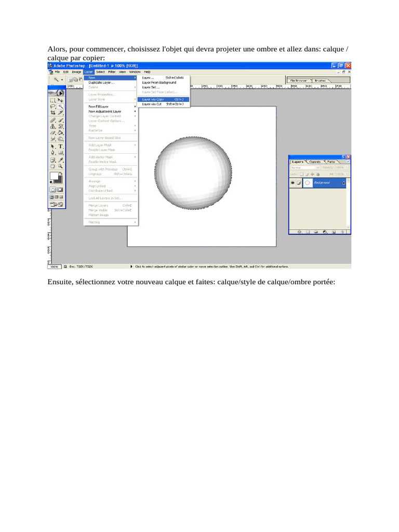
Task: Click Create new set folder icon
Action: (x=316, y=232)
